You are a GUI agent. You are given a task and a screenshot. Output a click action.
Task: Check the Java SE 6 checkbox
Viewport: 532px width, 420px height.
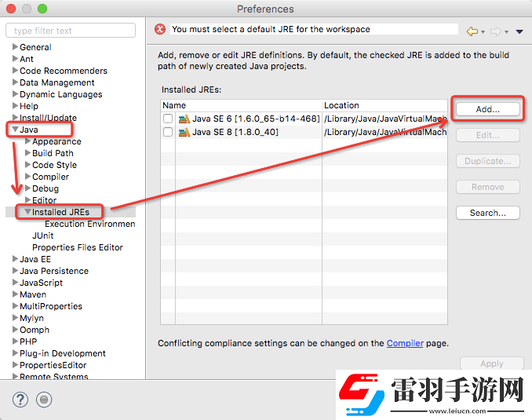click(168, 119)
